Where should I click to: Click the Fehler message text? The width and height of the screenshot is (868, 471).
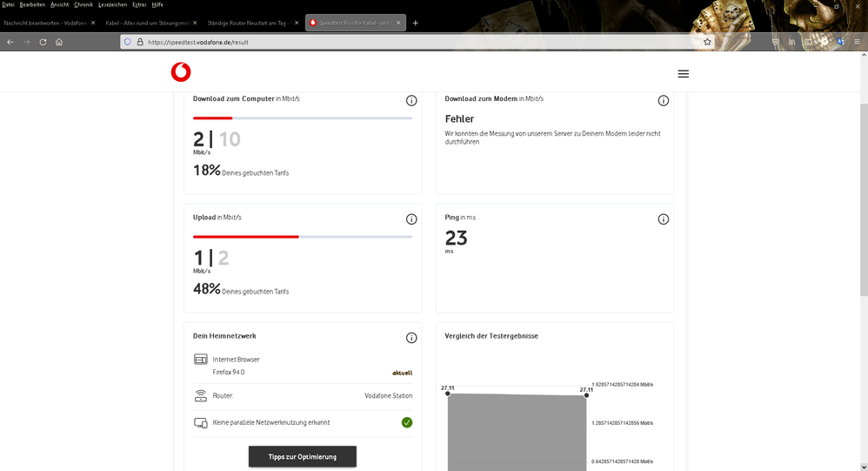point(459,118)
